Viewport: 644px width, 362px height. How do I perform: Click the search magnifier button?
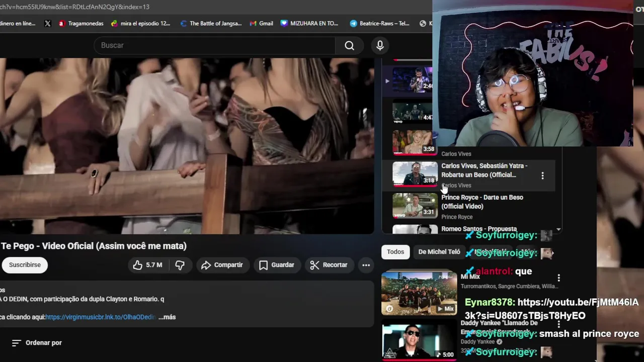point(349,45)
